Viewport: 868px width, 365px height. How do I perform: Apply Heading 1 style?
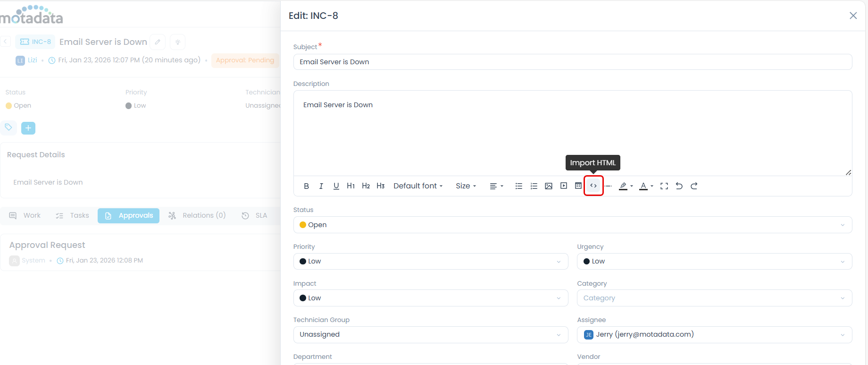(x=351, y=186)
